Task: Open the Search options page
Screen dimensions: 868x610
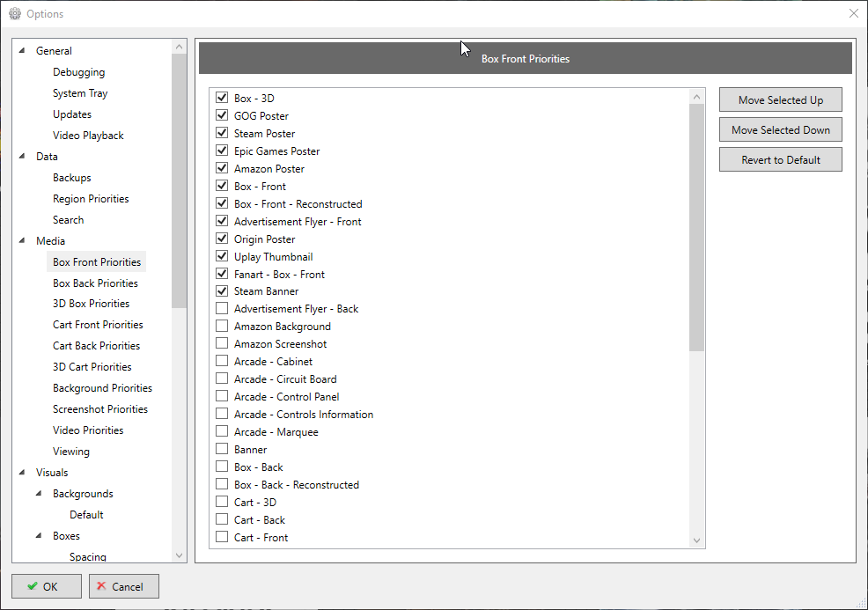Action: pos(68,220)
